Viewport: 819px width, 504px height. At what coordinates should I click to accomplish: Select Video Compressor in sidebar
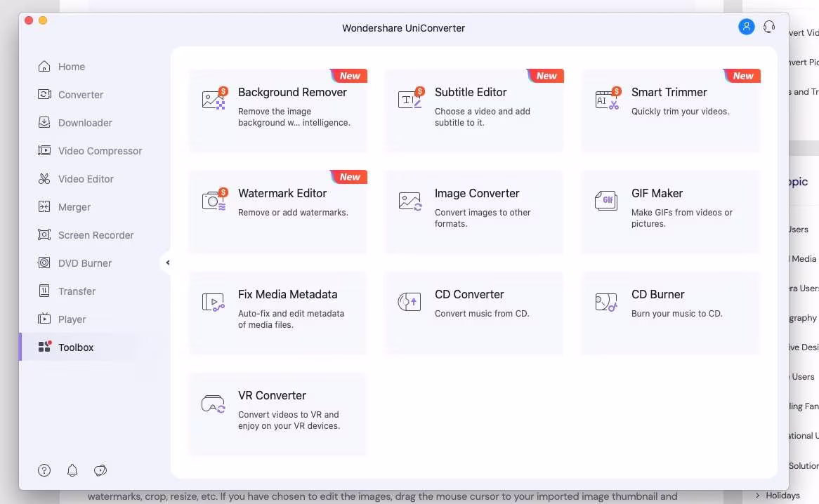[x=100, y=151]
